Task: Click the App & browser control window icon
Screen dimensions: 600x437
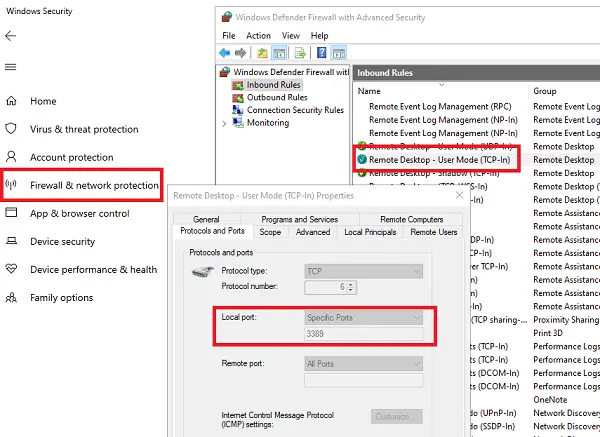Action: pyautogui.click(x=11, y=212)
